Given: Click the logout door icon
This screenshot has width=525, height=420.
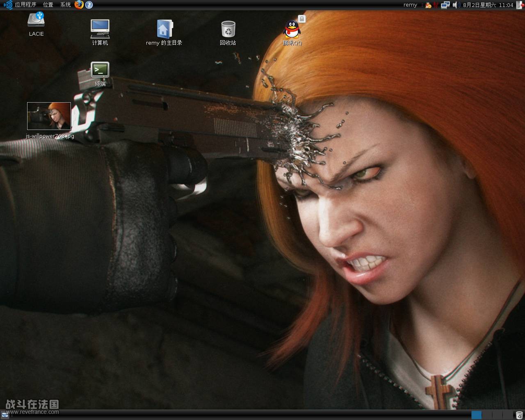Looking at the screenshot, I should (x=520, y=5).
